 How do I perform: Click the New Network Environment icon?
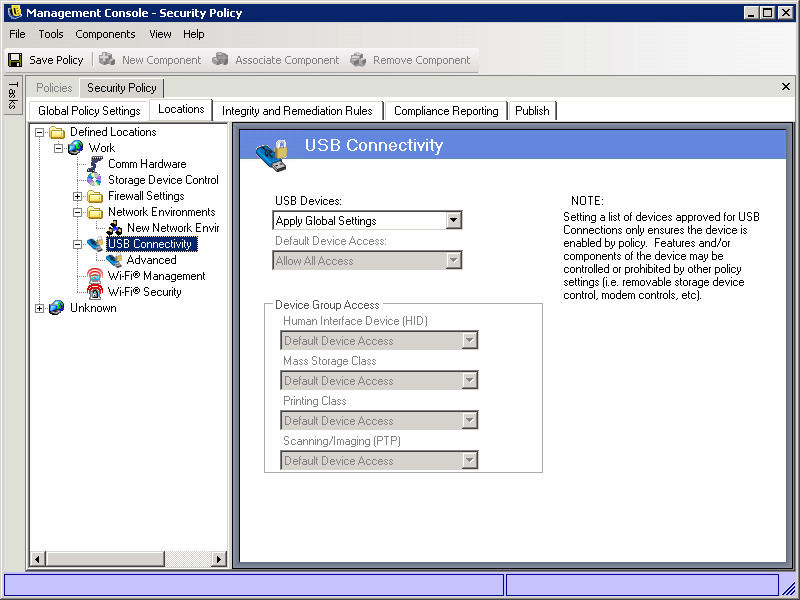coord(114,228)
